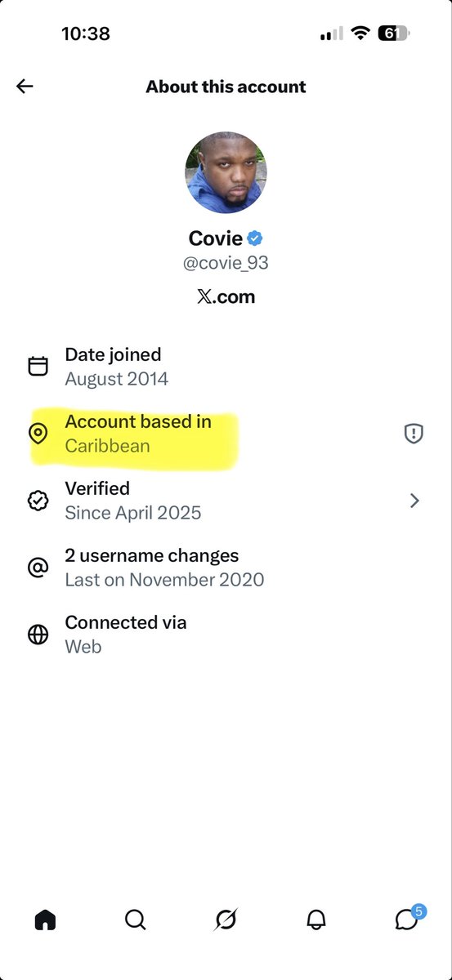Open the X.com link

(x=226, y=296)
